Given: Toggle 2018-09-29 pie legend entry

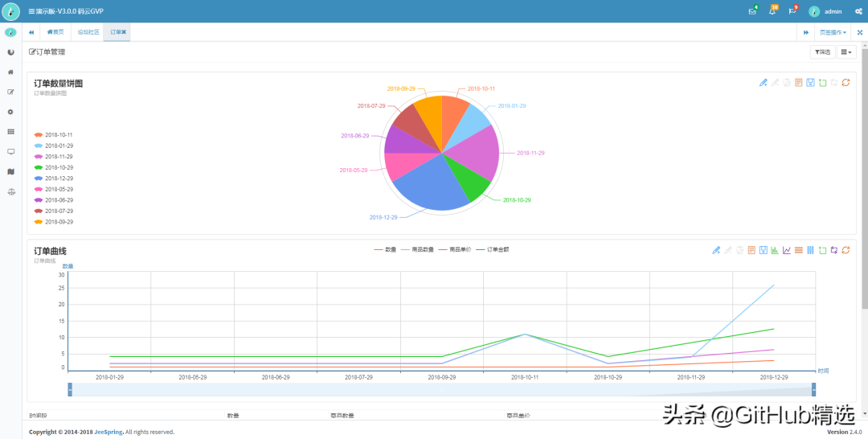Looking at the screenshot, I should point(53,222).
